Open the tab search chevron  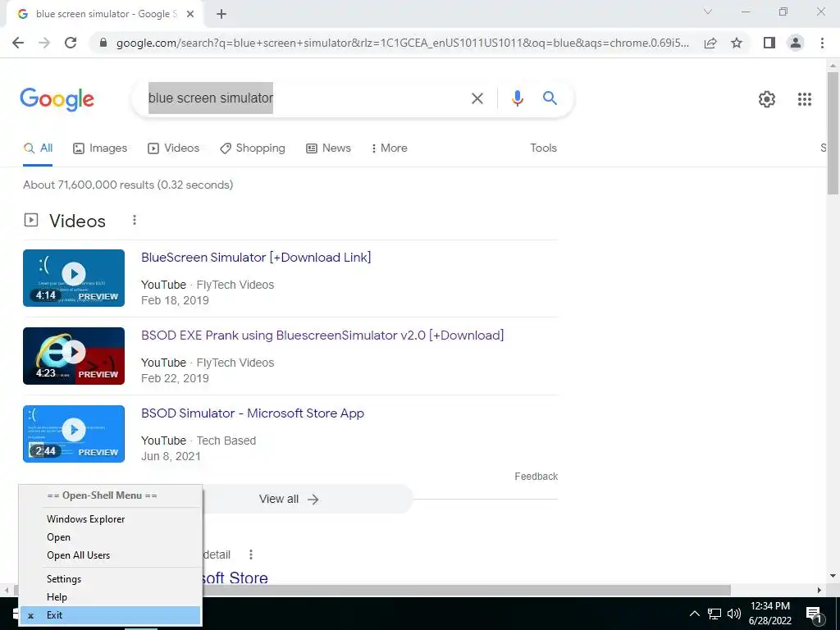pyautogui.click(x=708, y=11)
